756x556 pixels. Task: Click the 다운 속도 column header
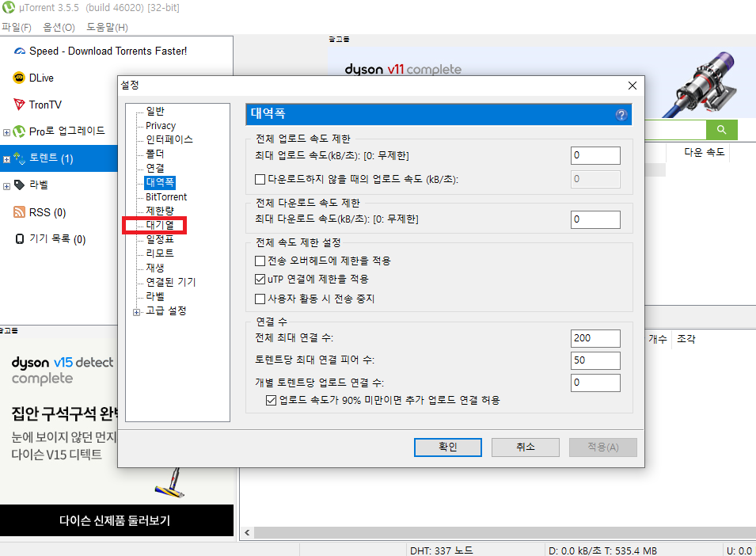pos(704,152)
